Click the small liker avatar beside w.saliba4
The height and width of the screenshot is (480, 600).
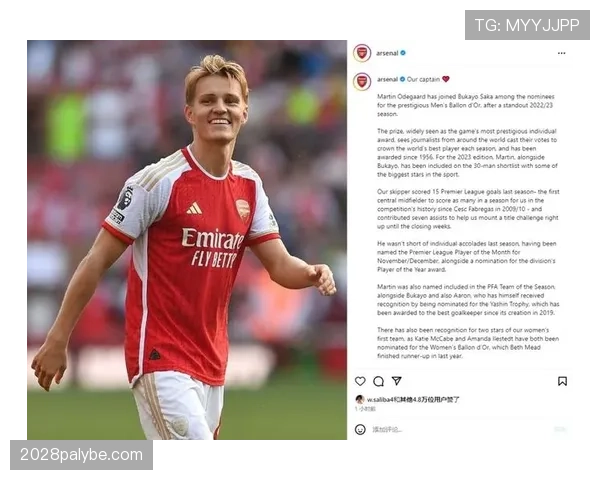(360, 399)
